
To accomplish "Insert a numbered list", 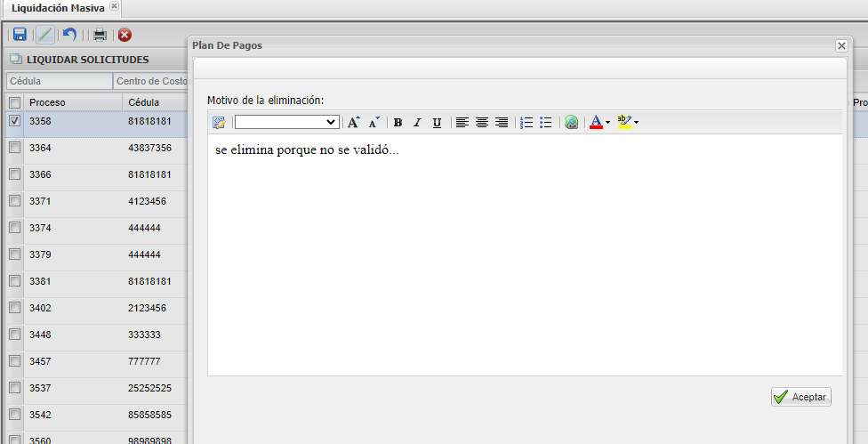I will click(526, 123).
